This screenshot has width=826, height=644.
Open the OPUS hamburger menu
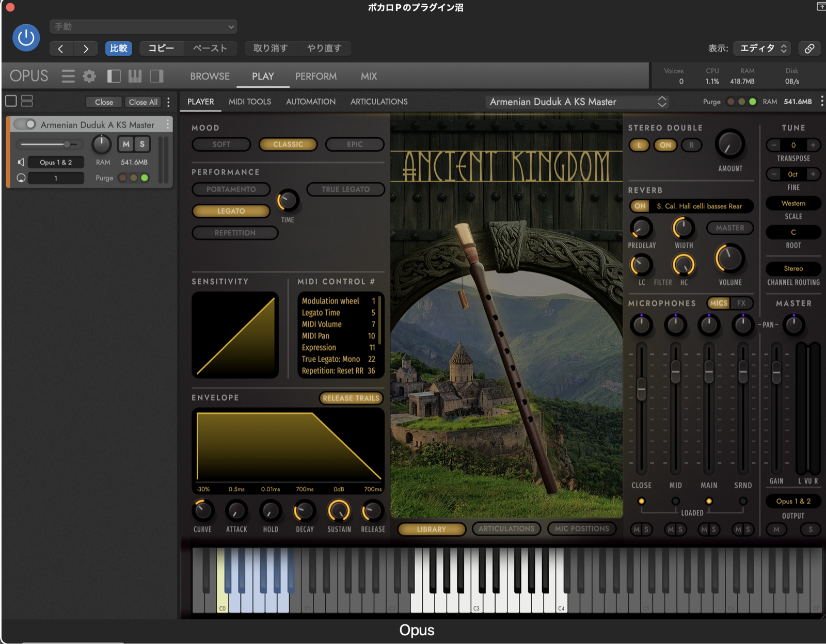[68, 76]
